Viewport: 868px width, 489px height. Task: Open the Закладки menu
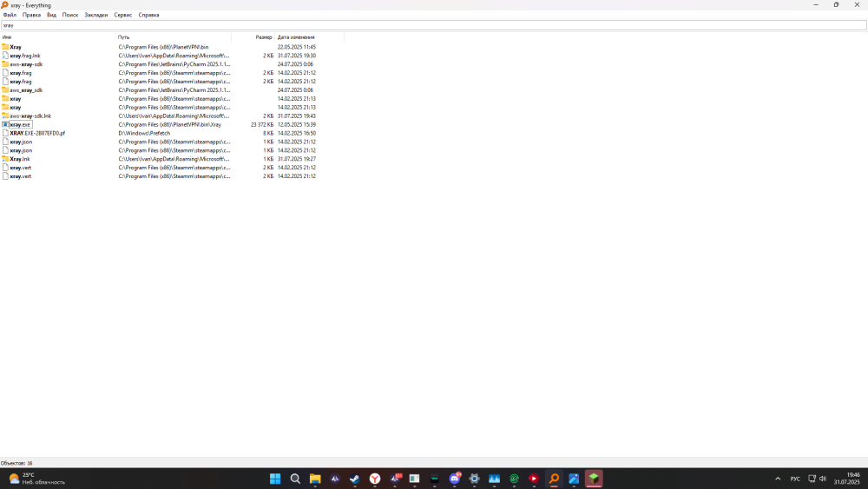coord(95,15)
